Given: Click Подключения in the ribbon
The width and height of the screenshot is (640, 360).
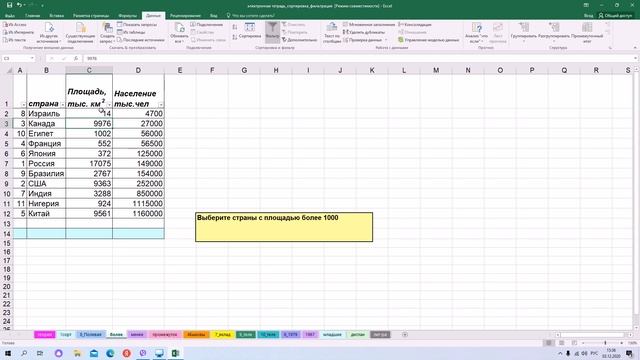Looking at the screenshot, I should click(207, 25).
